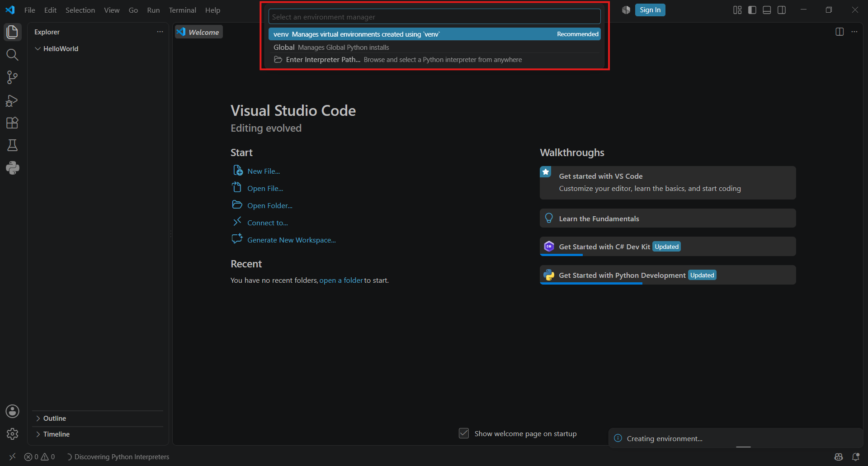The image size is (868, 466).
Task: Click the Sign In button
Action: pos(650,10)
